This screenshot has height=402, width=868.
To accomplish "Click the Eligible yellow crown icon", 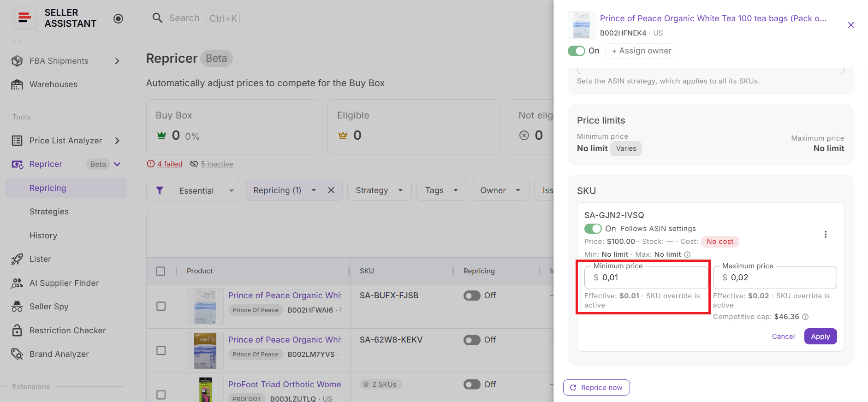I will [x=343, y=136].
